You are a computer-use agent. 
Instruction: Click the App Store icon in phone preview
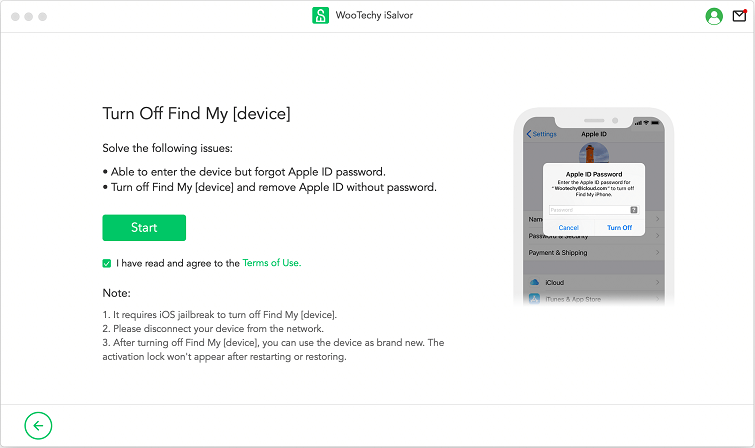coord(535,299)
